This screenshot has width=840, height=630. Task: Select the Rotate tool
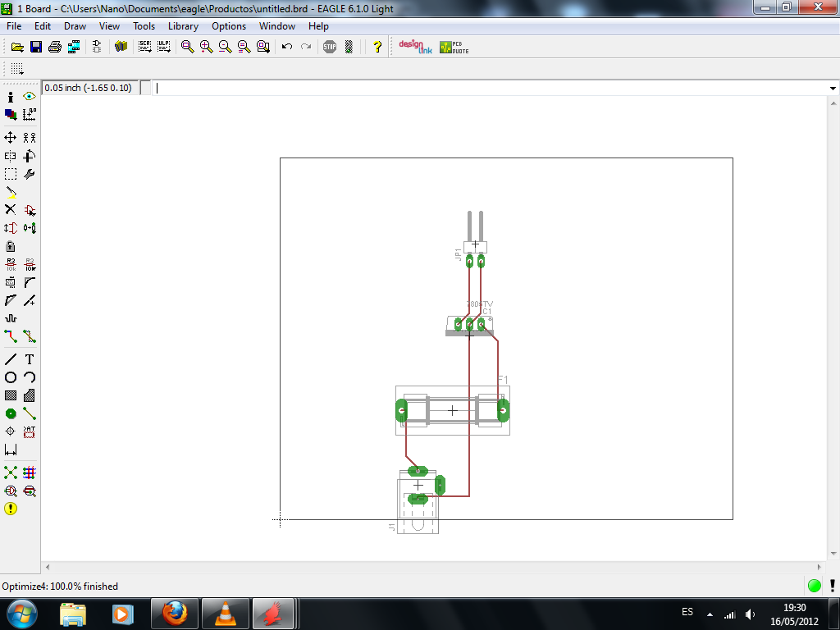tap(30, 156)
